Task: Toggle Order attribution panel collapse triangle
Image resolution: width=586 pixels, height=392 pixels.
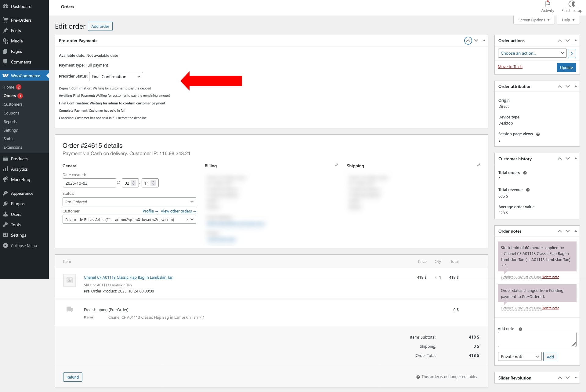Action: pos(576,86)
